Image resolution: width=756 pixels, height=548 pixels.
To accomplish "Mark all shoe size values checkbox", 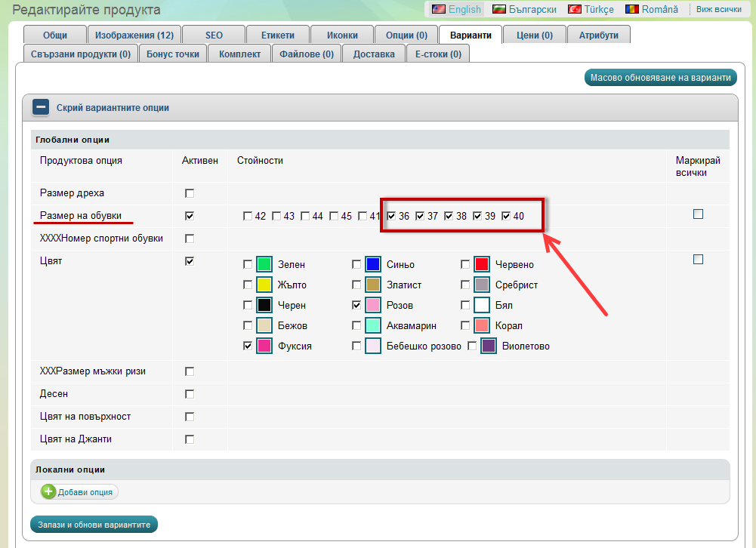I will coord(698,214).
